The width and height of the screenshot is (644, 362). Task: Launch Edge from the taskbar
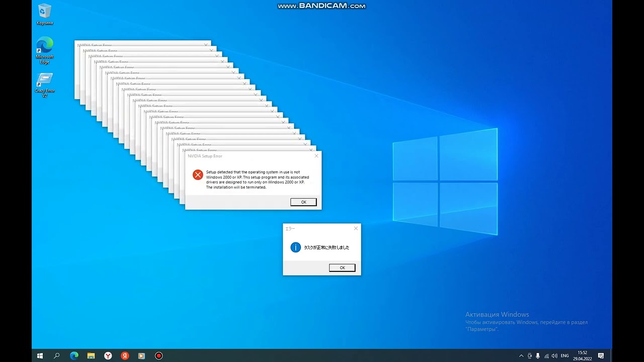tap(74, 355)
